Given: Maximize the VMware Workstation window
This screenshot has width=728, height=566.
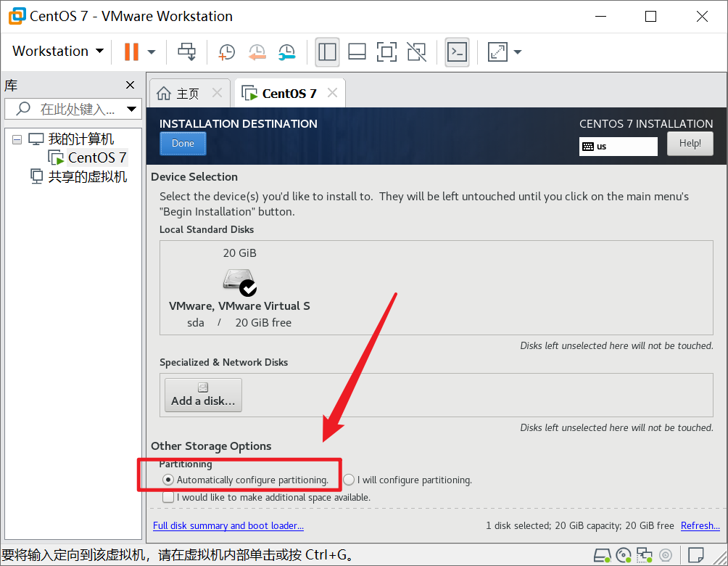Looking at the screenshot, I should pyautogui.click(x=650, y=16).
